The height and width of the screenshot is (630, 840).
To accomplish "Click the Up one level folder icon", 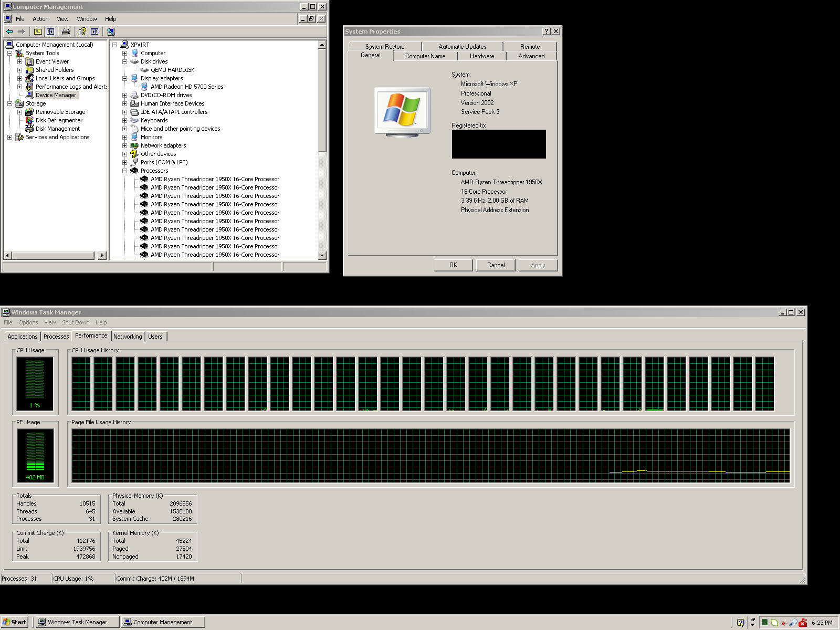I will point(38,31).
